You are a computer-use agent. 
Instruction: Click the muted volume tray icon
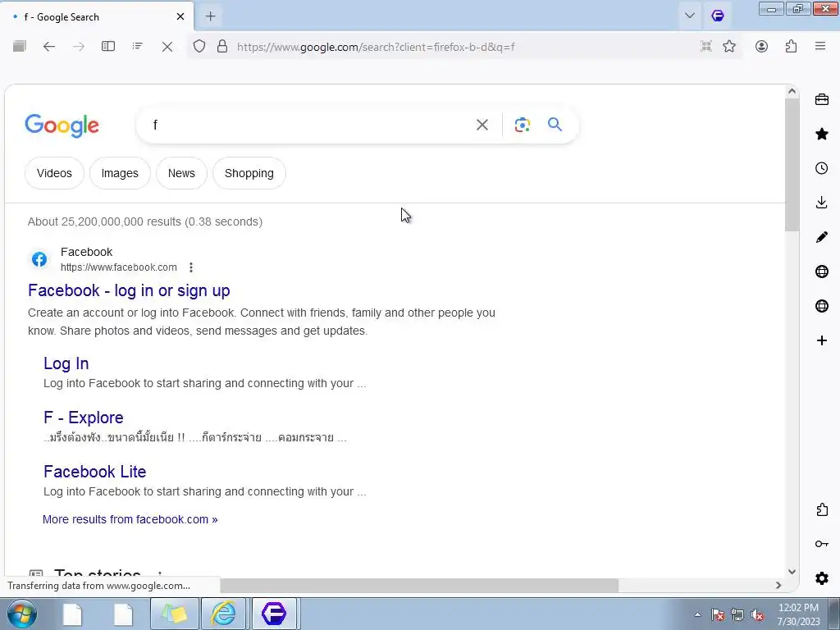pyautogui.click(x=757, y=615)
